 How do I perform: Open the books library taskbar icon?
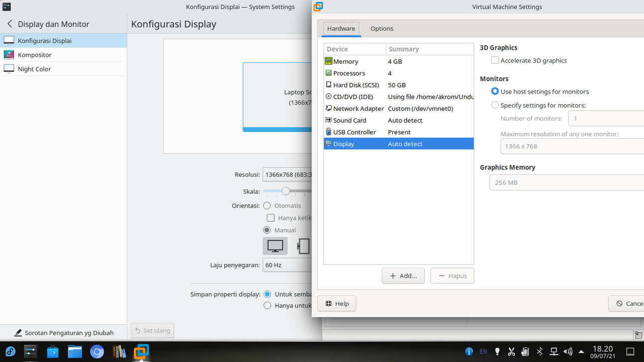pyautogui.click(x=119, y=351)
